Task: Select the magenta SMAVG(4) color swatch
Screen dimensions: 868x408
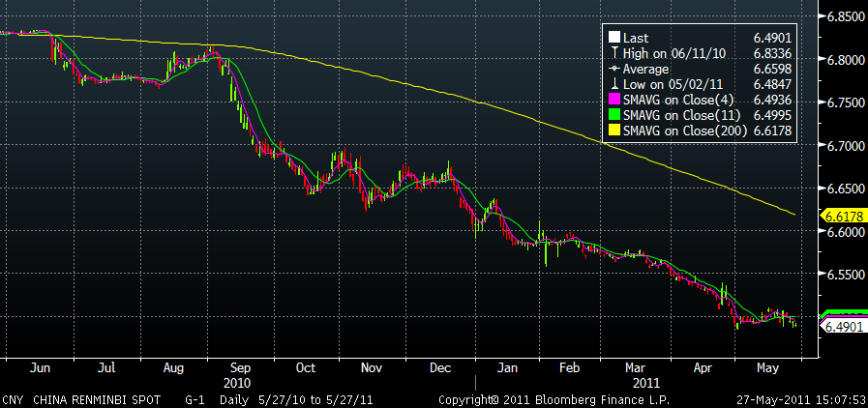Action: [613, 100]
